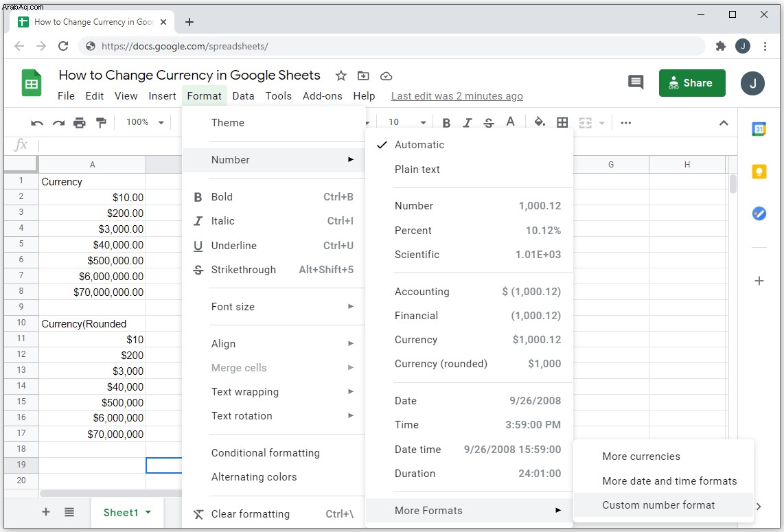The width and height of the screenshot is (784, 532).
Task: Select Percent number format
Action: [x=469, y=230]
